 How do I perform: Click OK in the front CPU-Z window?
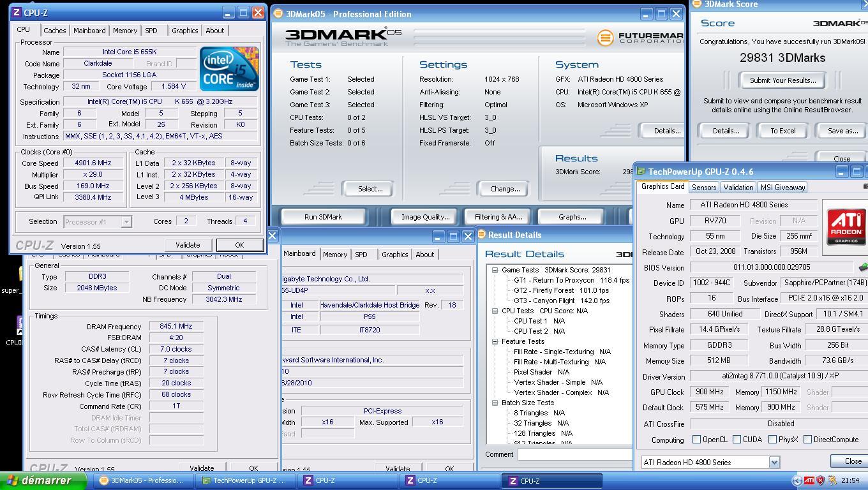[239, 245]
